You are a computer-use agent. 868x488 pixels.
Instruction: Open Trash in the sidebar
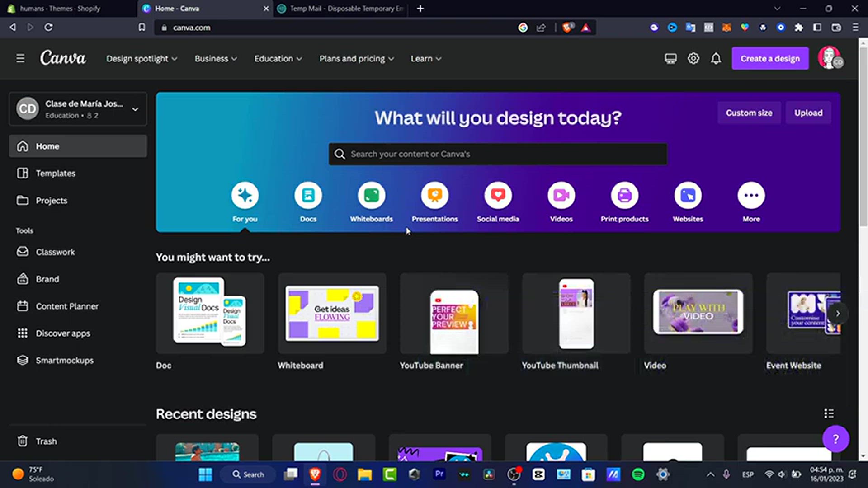(78, 441)
